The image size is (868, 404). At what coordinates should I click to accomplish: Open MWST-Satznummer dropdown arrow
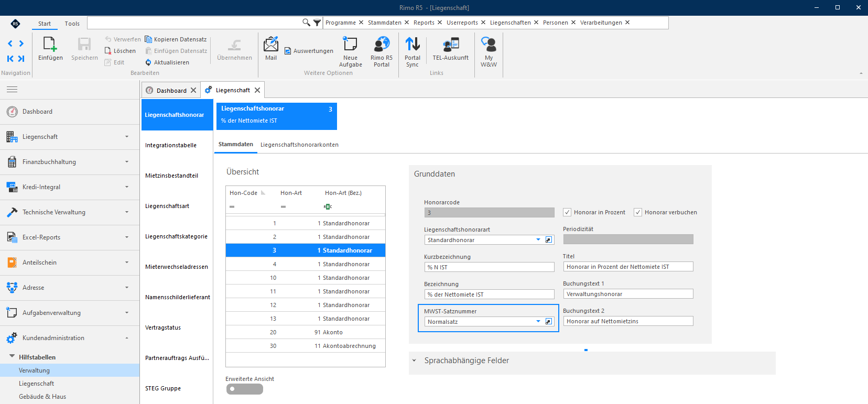point(538,322)
